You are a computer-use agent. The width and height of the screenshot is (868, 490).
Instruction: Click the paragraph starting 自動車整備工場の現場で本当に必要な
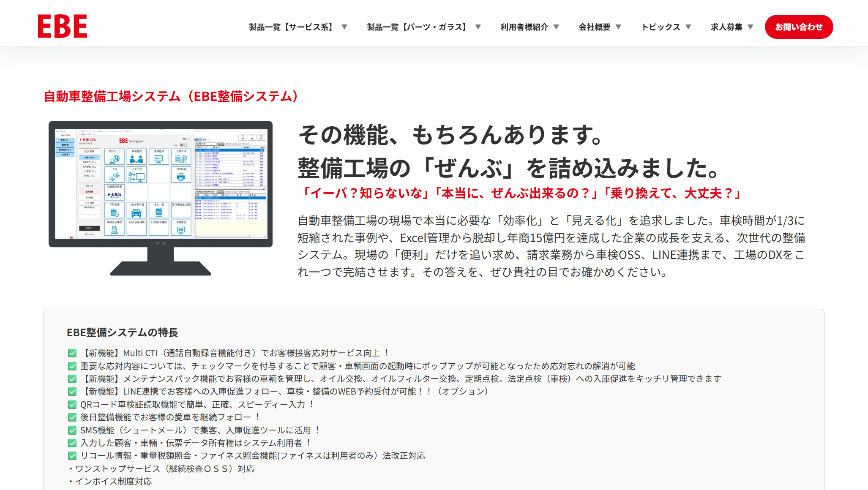pyautogui.click(x=551, y=246)
